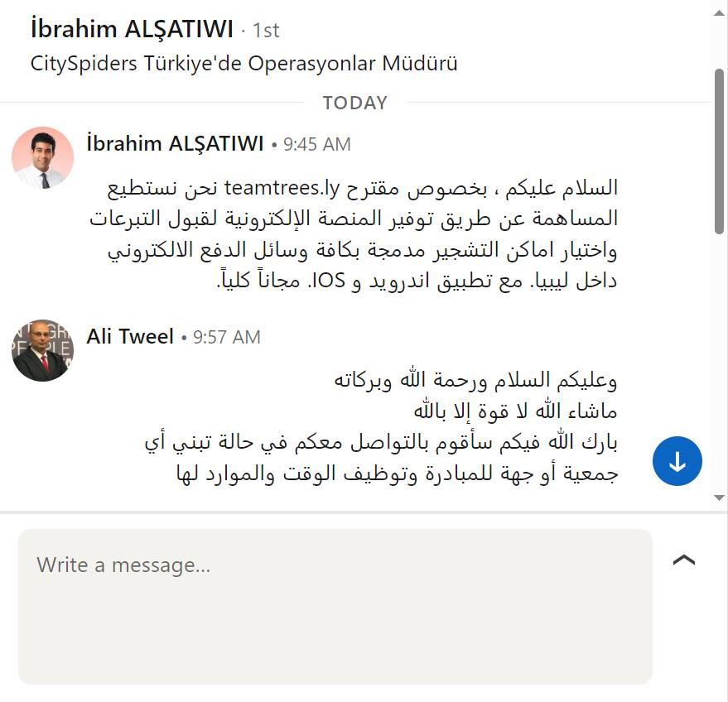728x702 pixels.
Task: Focus the Write a message field
Action: point(335,607)
